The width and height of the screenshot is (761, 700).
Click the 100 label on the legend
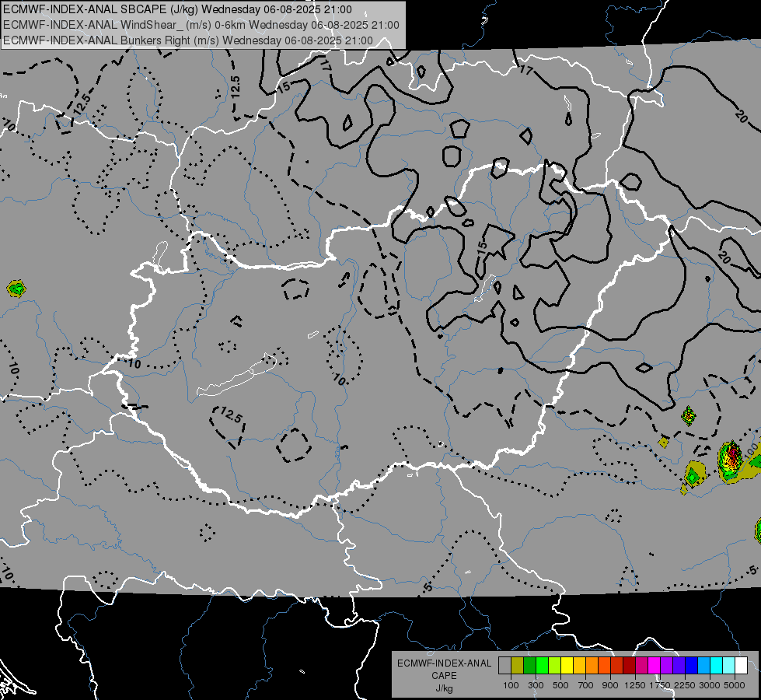coord(511,685)
